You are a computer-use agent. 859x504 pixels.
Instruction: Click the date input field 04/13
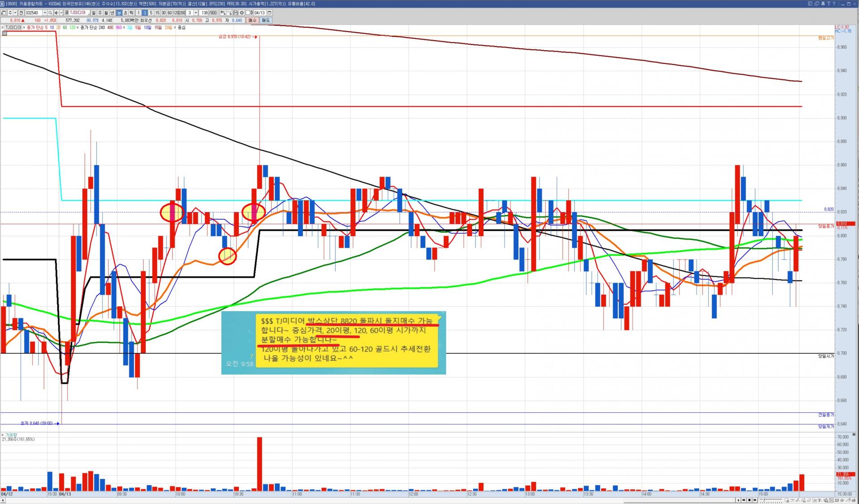(259, 13)
